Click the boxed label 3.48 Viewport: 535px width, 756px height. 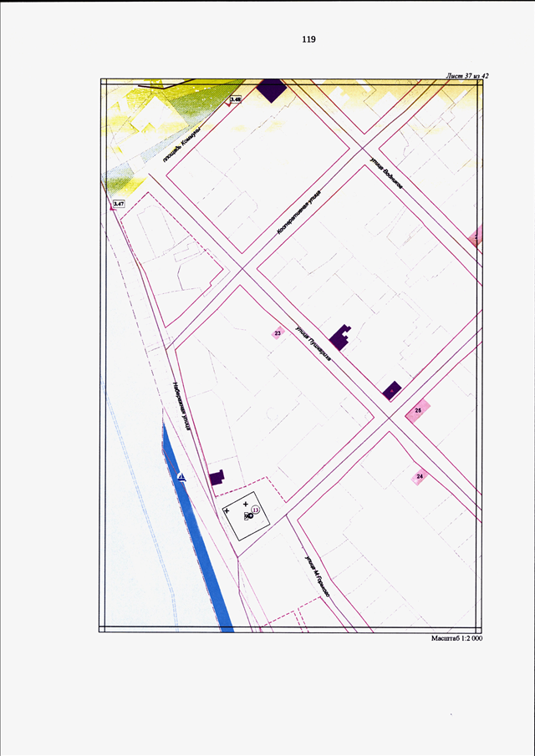pos(236,99)
